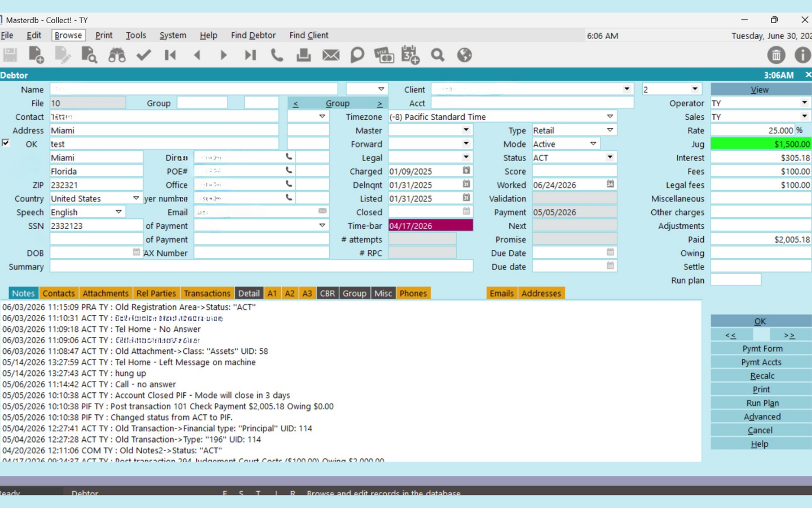
Task: Click the trash can delete icon
Action: pos(776,55)
